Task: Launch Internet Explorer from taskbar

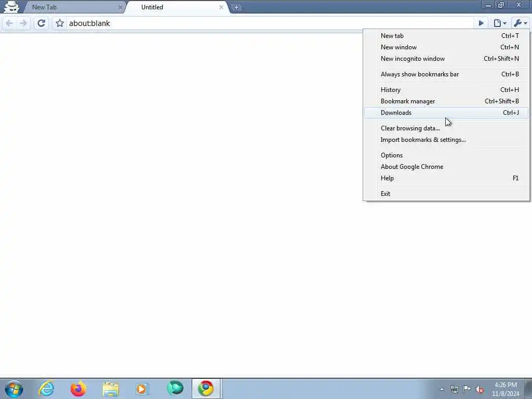Action: pos(46,389)
